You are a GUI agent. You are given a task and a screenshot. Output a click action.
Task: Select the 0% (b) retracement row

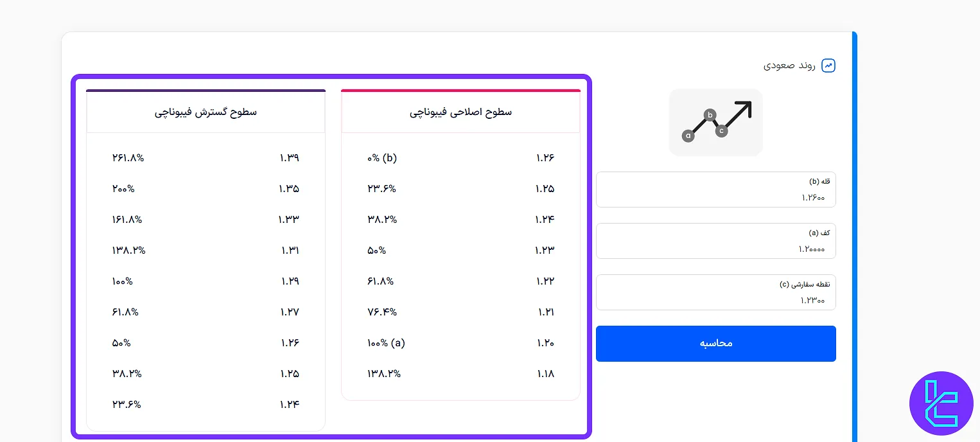pos(460,157)
